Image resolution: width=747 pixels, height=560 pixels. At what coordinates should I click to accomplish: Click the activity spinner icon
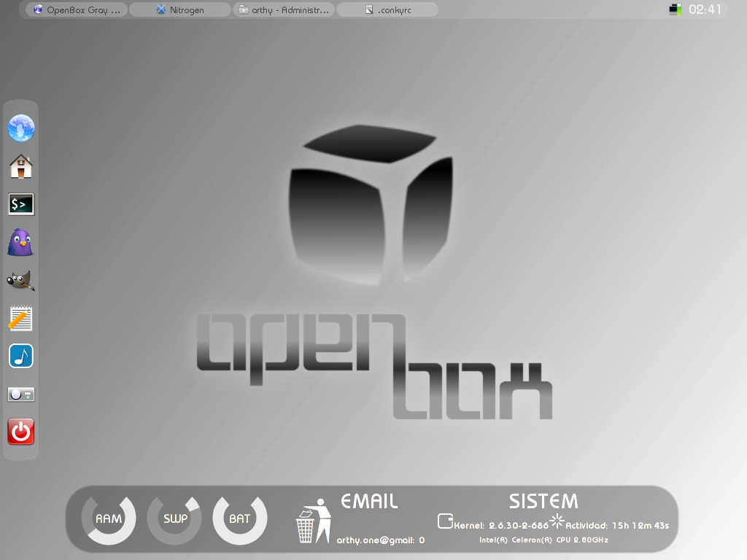pos(557,521)
